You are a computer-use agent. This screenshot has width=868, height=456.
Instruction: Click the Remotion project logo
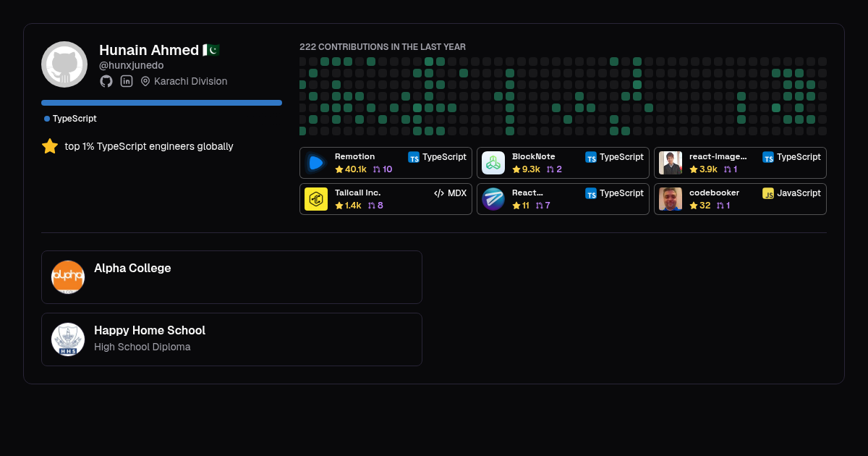tap(316, 163)
